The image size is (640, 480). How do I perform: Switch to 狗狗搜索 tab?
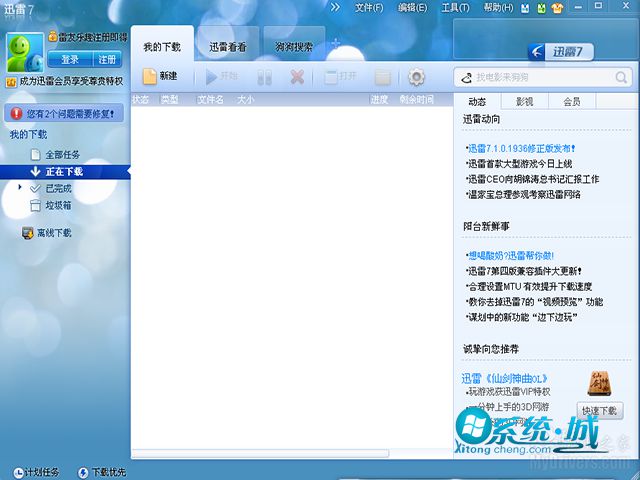tap(294, 47)
